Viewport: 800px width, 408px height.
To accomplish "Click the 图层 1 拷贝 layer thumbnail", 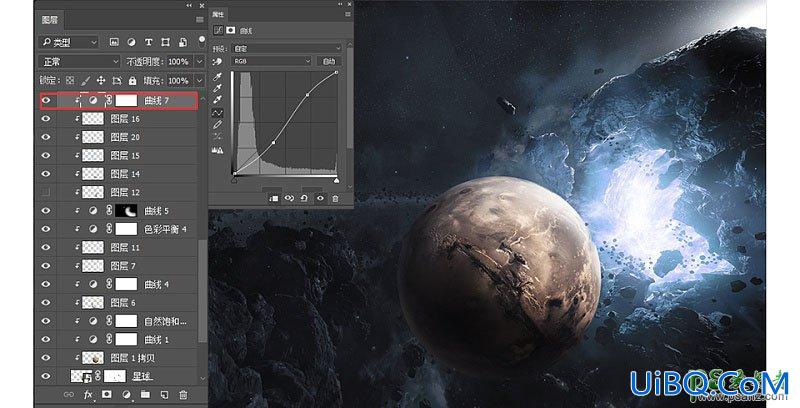I will [93, 358].
